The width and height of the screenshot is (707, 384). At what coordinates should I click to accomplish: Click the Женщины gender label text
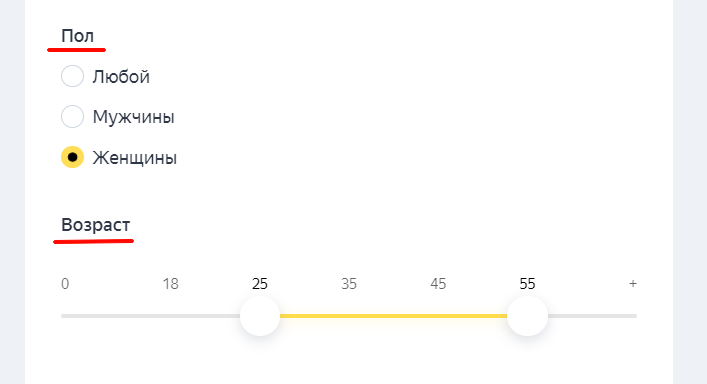(135, 158)
